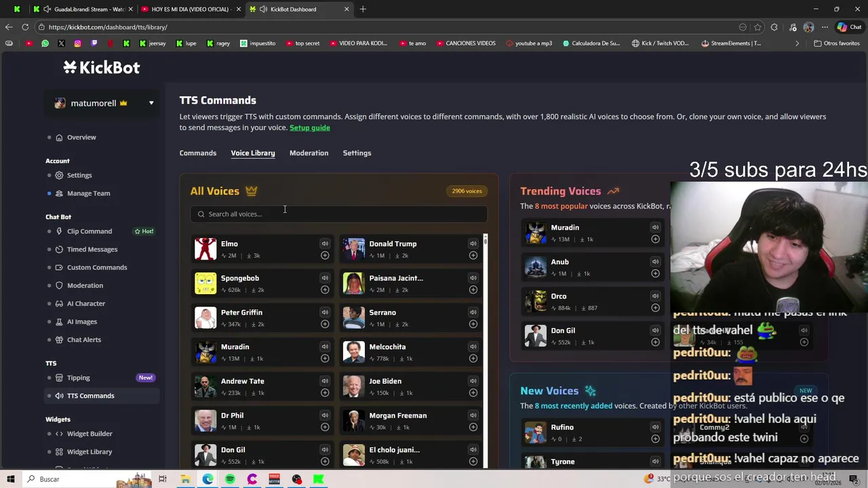The height and width of the screenshot is (488, 868).
Task: Add the Andrew Tate voice
Action: pyautogui.click(x=325, y=393)
